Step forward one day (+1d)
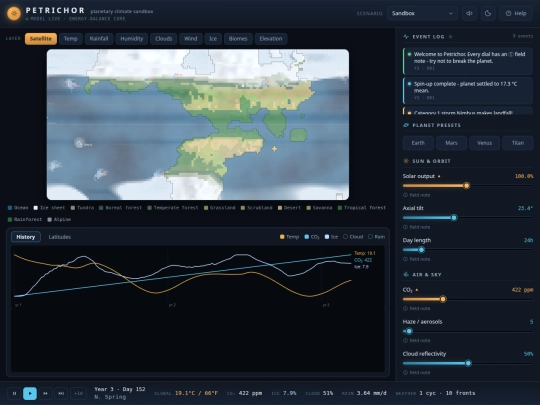Screen dimensions: 540x405 coord(78,393)
